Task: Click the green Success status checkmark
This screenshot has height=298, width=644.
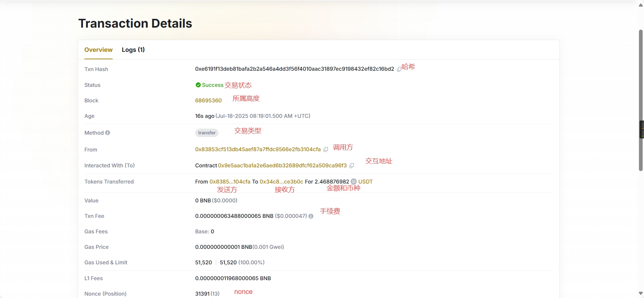Action: 198,85
